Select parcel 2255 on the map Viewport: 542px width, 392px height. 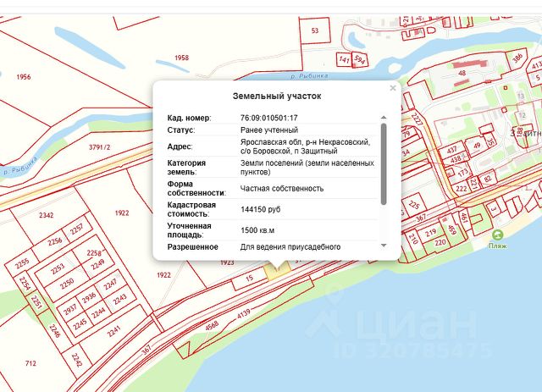pos(22,264)
